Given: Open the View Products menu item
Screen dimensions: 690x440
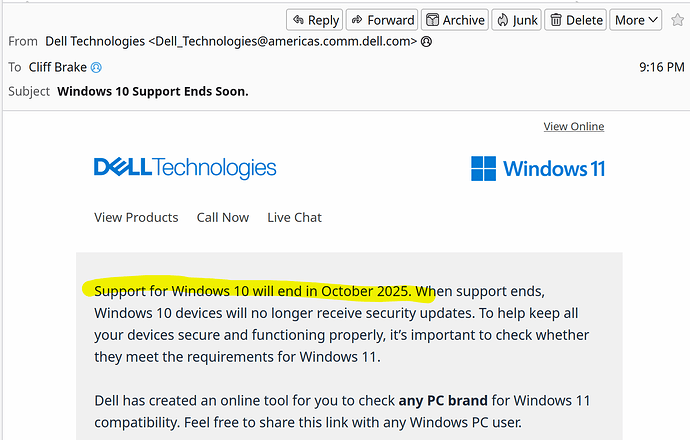Looking at the screenshot, I should pyautogui.click(x=136, y=217).
